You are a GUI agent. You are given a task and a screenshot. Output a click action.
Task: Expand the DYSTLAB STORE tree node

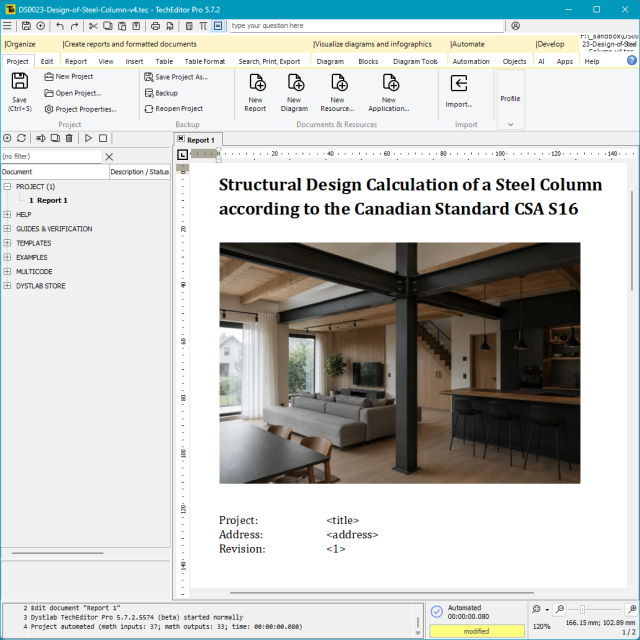point(7,286)
